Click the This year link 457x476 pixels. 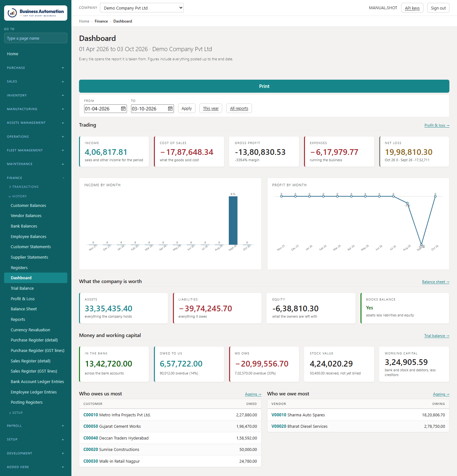tap(211, 109)
